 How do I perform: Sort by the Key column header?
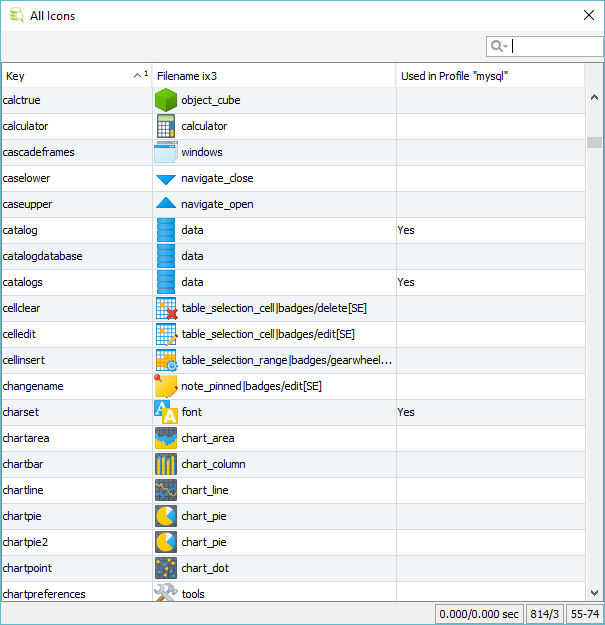point(70,76)
